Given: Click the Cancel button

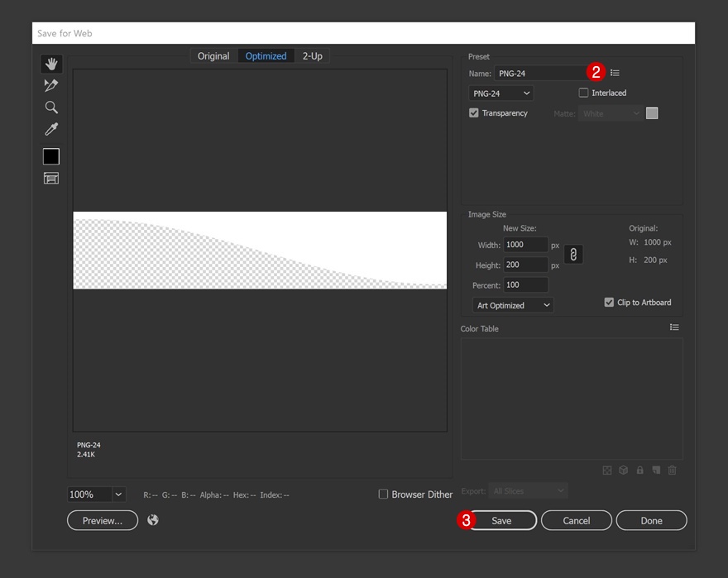Looking at the screenshot, I should (x=577, y=521).
